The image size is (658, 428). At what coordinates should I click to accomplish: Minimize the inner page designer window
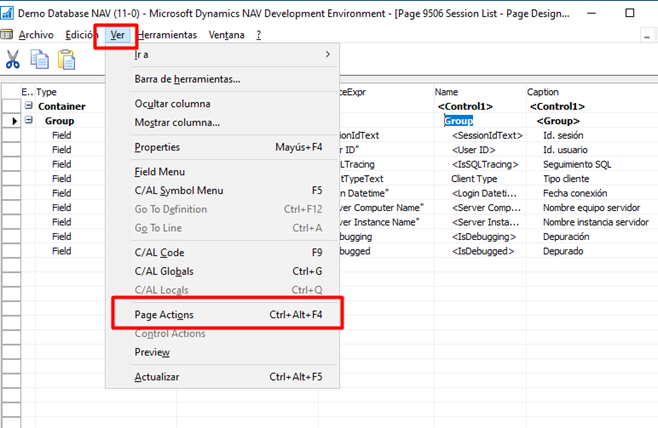pos(647,37)
